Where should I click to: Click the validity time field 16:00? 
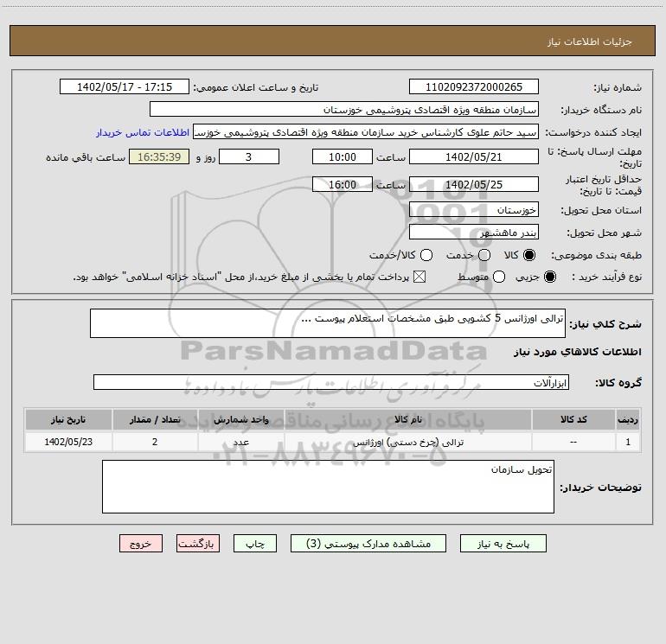[343, 184]
